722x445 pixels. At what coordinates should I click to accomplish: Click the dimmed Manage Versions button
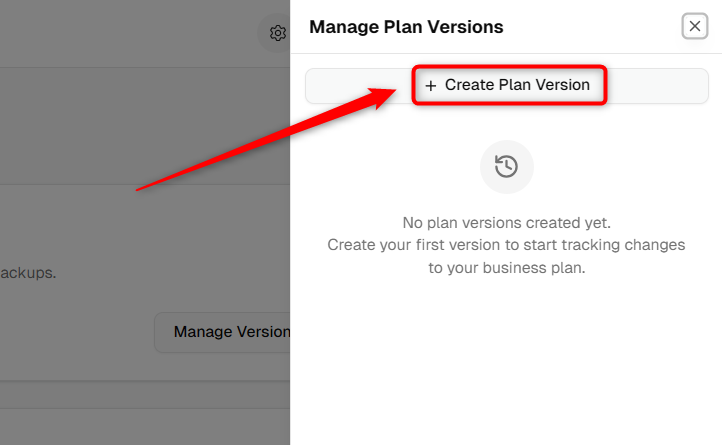pyautogui.click(x=222, y=332)
